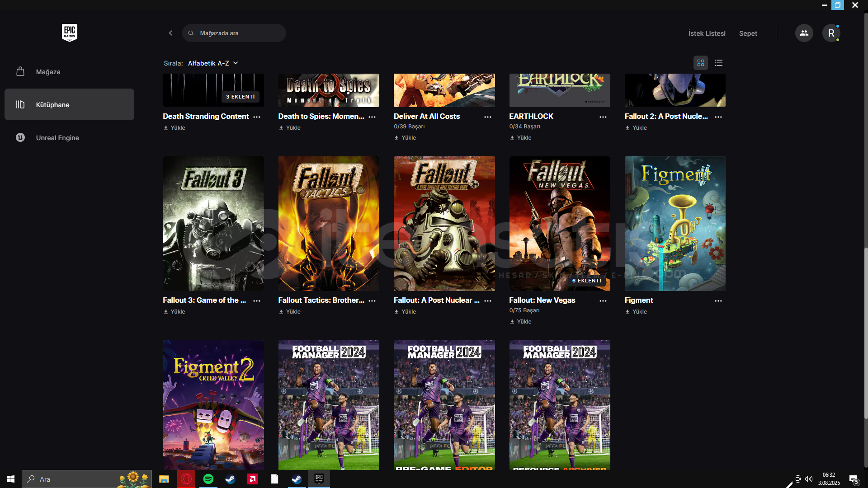Click Yükle under Fallout 2
This screenshot has width=868, height=488.
pos(636,128)
